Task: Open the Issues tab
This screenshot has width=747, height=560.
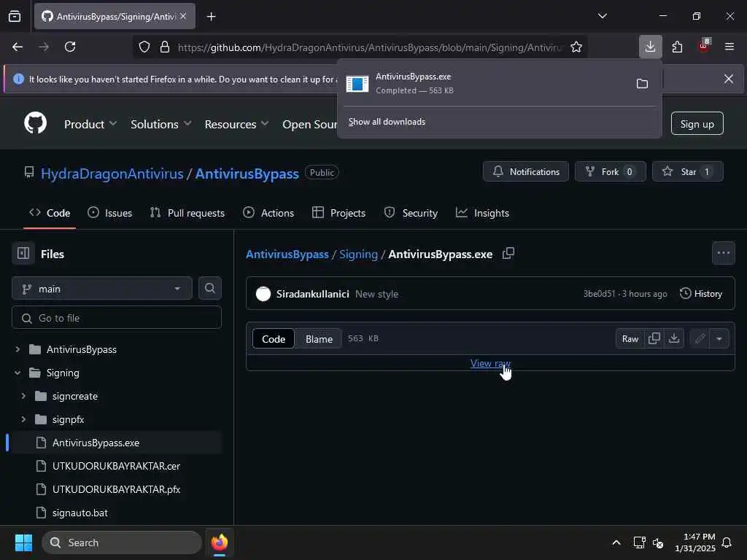Action: tap(109, 213)
